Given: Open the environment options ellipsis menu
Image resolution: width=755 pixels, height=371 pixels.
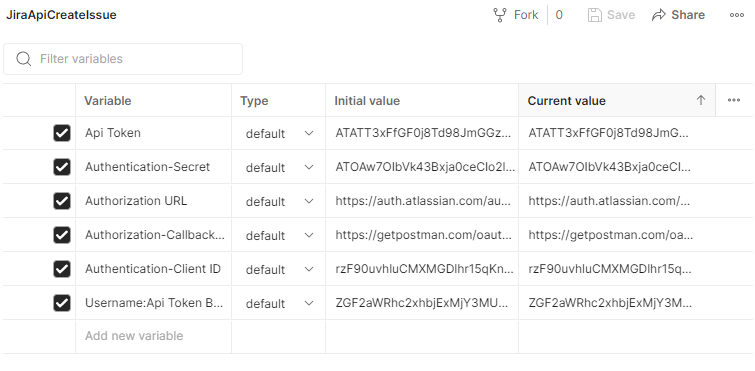Looking at the screenshot, I should (x=737, y=15).
